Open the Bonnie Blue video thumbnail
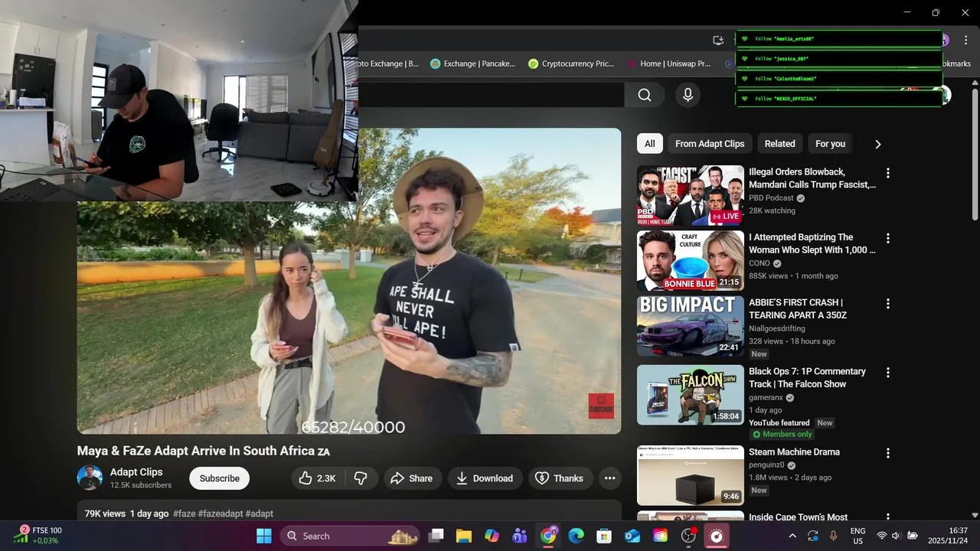The width and height of the screenshot is (980, 551). 691,261
